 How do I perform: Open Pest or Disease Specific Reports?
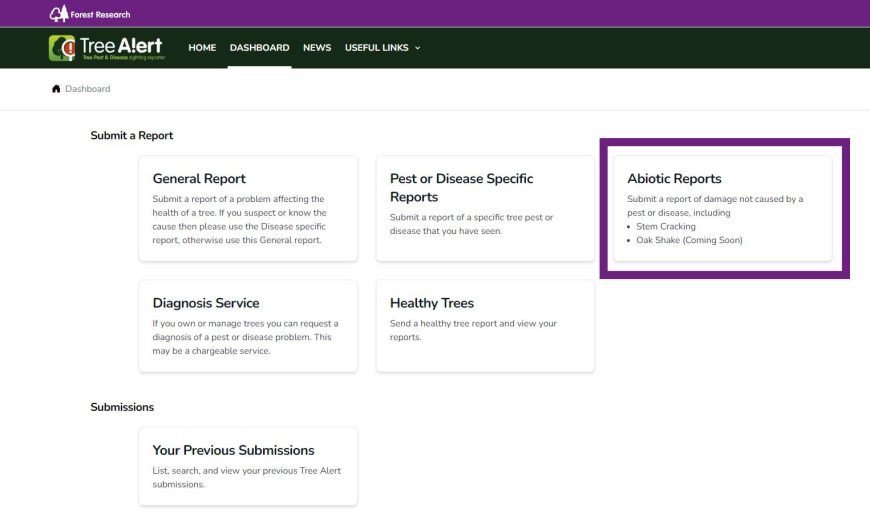point(485,208)
